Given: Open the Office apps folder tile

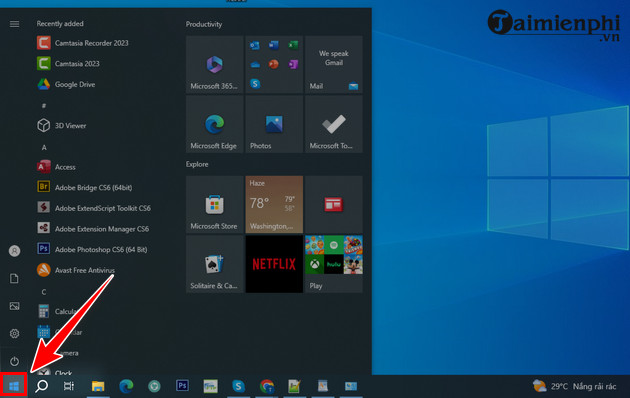Looking at the screenshot, I should click(274, 65).
